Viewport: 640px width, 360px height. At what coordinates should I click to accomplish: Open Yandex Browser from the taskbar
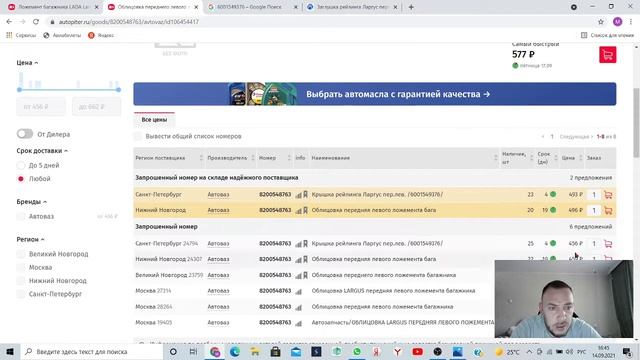[x=397, y=351]
